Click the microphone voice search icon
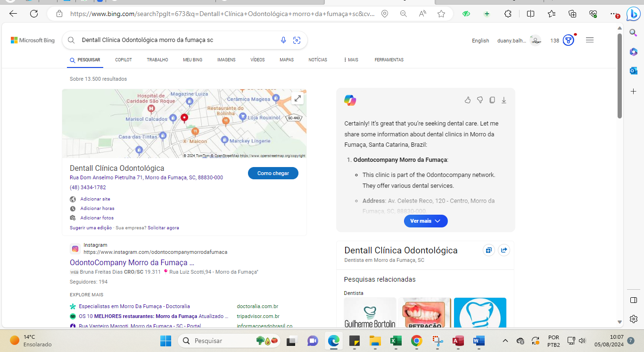Image resolution: width=644 pixels, height=352 pixels. pos(283,40)
